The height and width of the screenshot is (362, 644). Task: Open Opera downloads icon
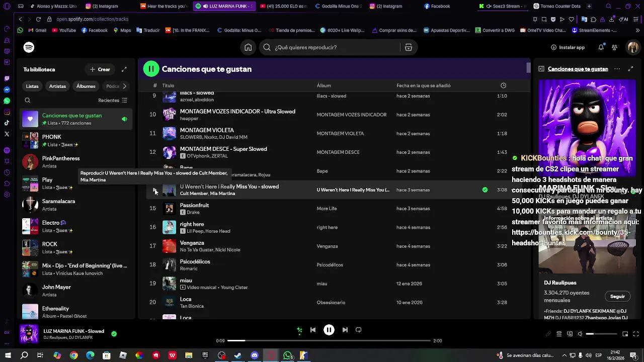click(x=611, y=19)
